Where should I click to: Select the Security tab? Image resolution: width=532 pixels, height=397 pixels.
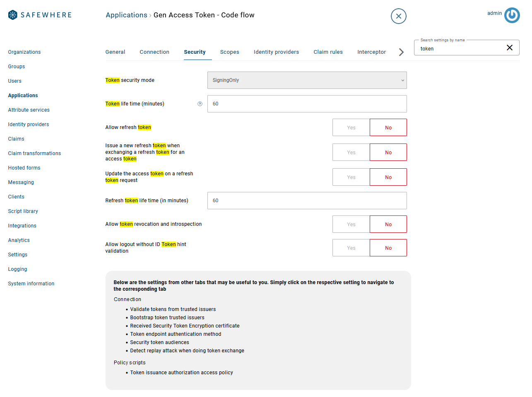click(x=195, y=52)
